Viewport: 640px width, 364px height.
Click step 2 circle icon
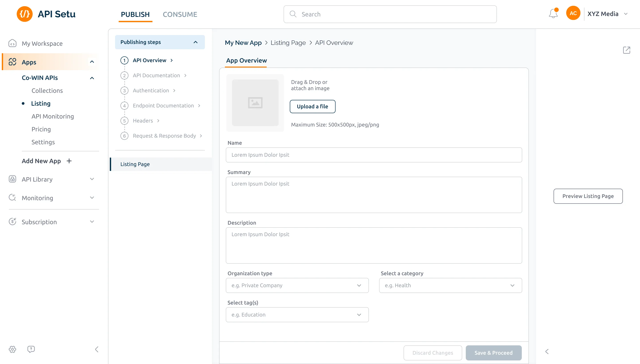[x=124, y=75]
